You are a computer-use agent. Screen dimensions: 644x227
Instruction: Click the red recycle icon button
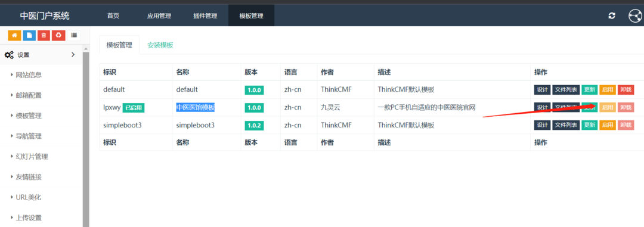pos(58,36)
